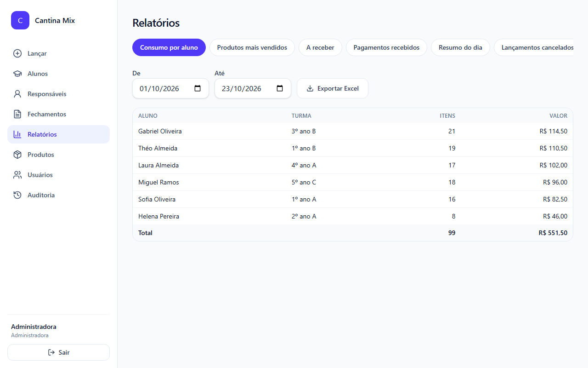The image size is (588, 368).
Task: Open Responsáveis from the sidebar
Action: pos(58,94)
